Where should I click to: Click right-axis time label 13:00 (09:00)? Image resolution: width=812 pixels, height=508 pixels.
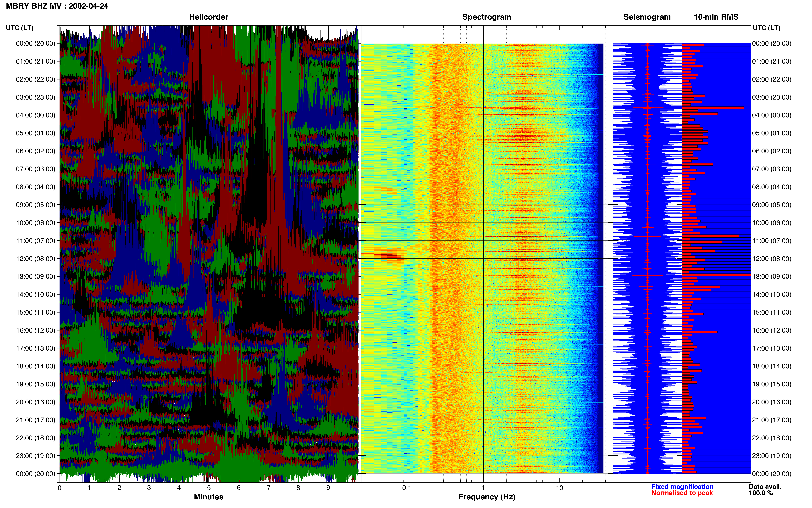[772, 277]
